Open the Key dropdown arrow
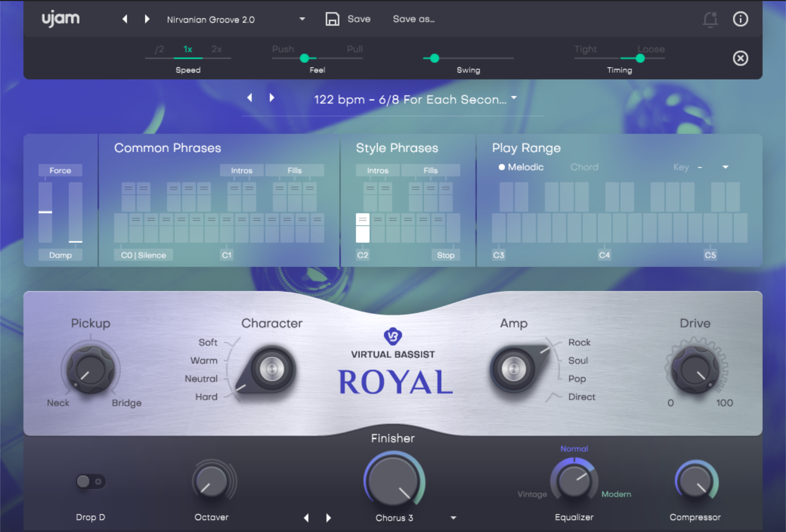The height and width of the screenshot is (532, 786). (726, 167)
